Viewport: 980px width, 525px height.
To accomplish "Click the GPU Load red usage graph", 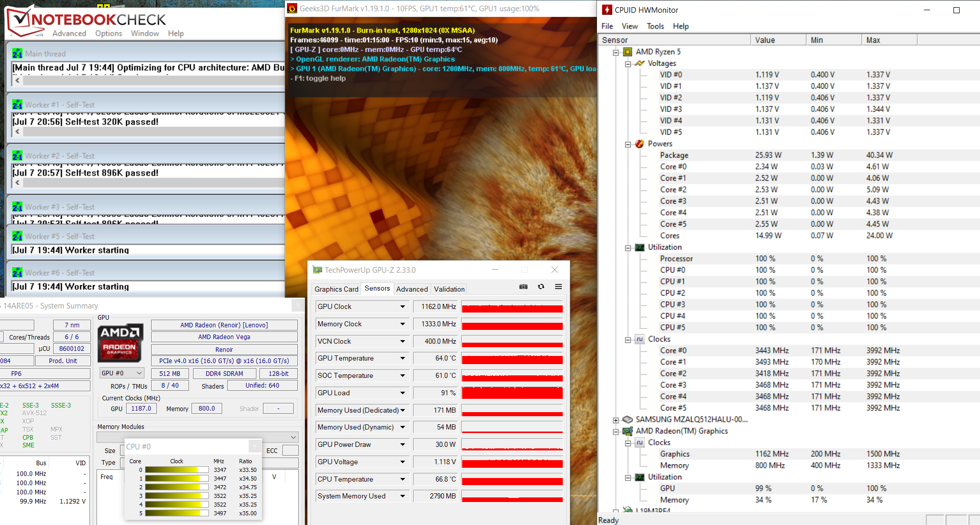I will [512, 393].
